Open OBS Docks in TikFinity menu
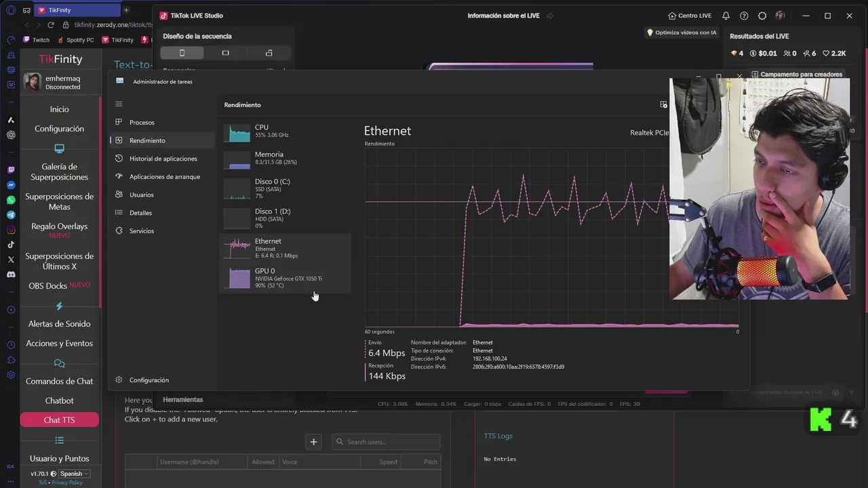This screenshot has height=488, width=868. tap(59, 285)
